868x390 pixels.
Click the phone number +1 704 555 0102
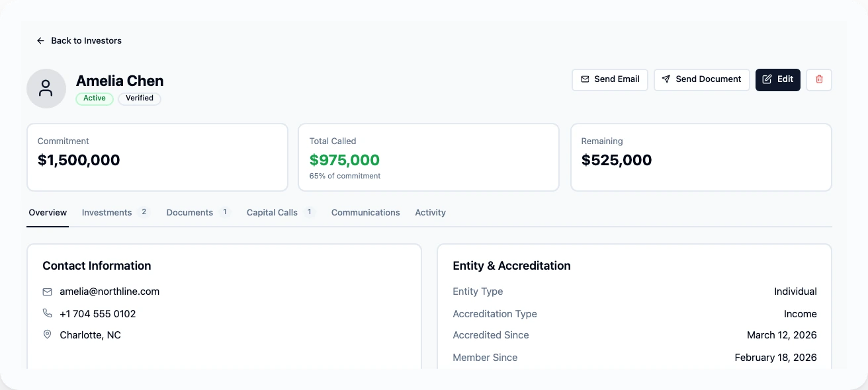(x=98, y=314)
